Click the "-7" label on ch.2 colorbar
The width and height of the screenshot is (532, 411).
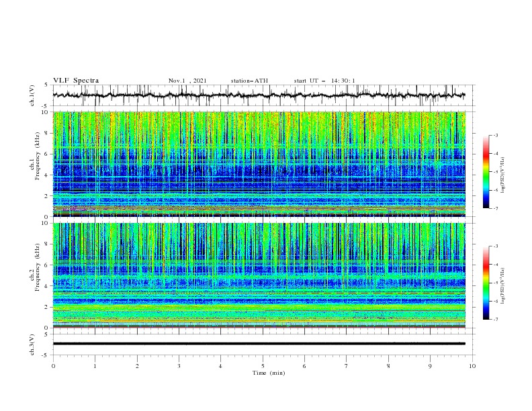pyautogui.click(x=495, y=320)
